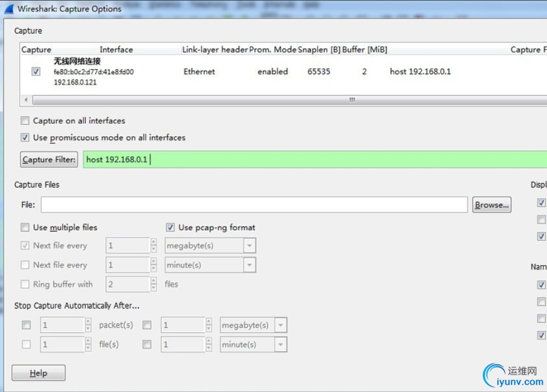Screen dimensions: 547x392
Task: Open the Help button
Action: tap(39, 373)
